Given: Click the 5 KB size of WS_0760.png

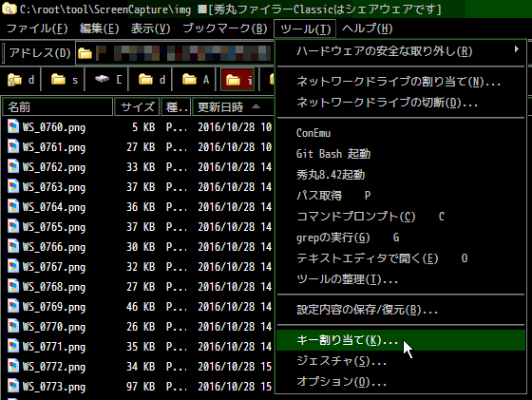Looking at the screenshot, I should tap(143, 127).
